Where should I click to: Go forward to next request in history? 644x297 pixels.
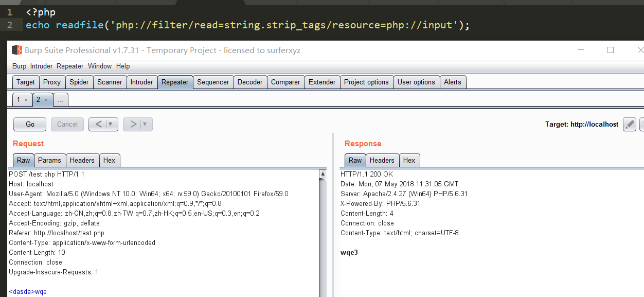click(x=133, y=124)
